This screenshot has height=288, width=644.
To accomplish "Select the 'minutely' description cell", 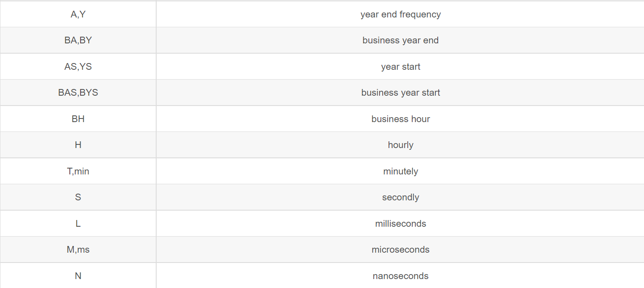I will coord(401,171).
